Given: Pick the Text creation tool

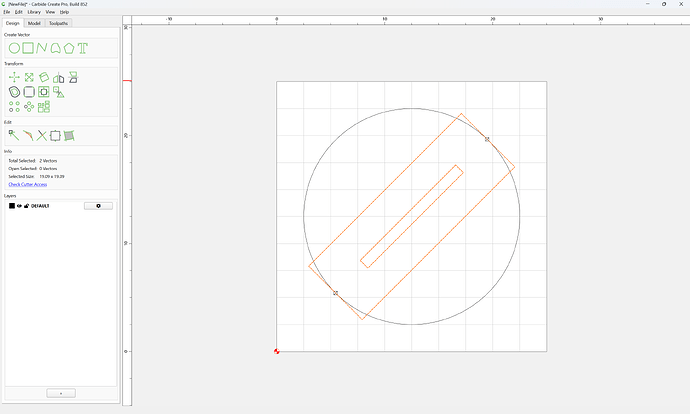Looking at the screenshot, I should [83, 48].
